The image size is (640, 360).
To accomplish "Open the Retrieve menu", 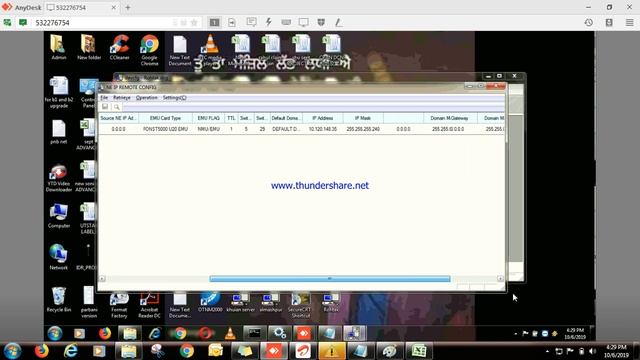I will click(x=122, y=98).
